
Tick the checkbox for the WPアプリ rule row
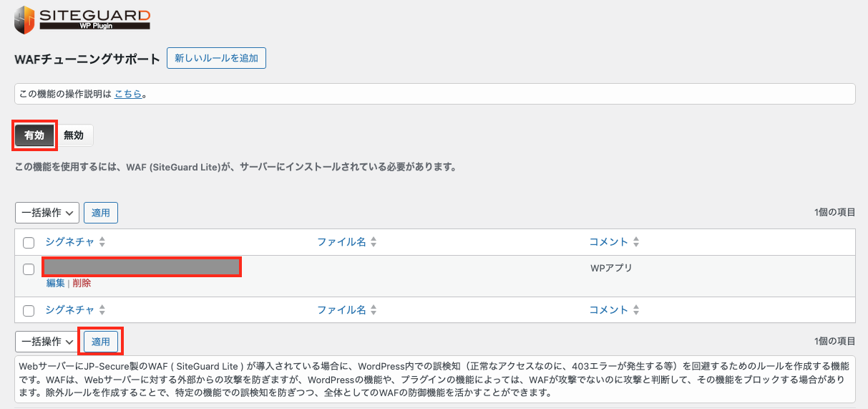pos(29,269)
